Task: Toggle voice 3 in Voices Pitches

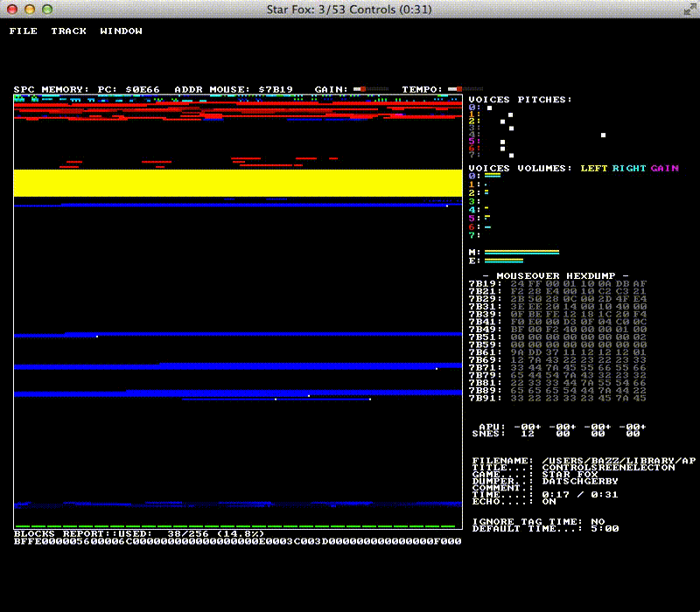Action: (x=472, y=129)
